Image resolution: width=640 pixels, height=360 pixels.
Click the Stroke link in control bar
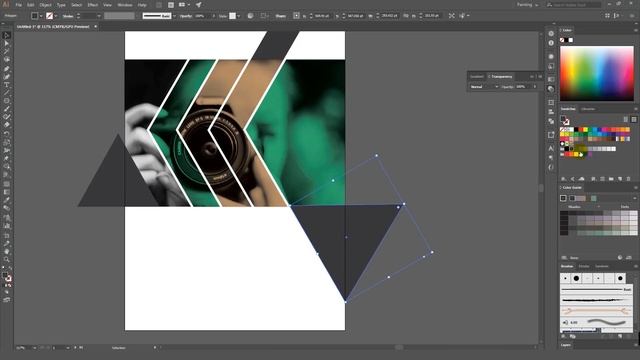(x=68, y=16)
